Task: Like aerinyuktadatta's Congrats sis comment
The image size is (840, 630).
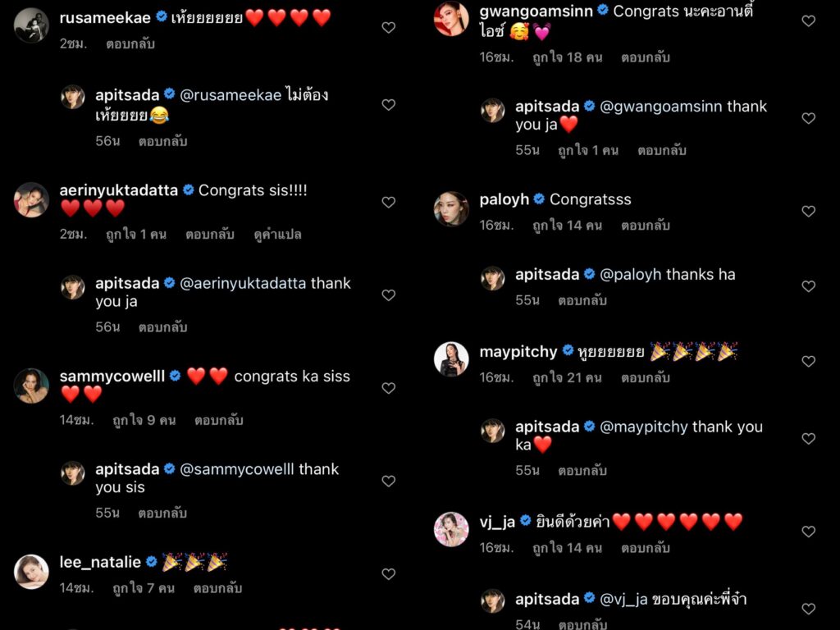Action: 388,202
